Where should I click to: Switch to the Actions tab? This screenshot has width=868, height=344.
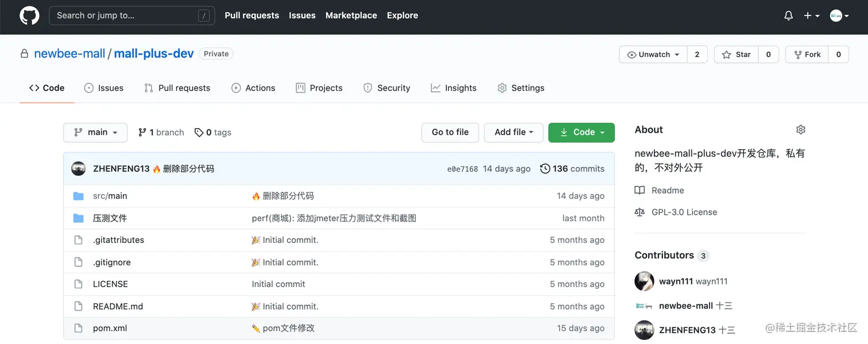[x=253, y=88]
